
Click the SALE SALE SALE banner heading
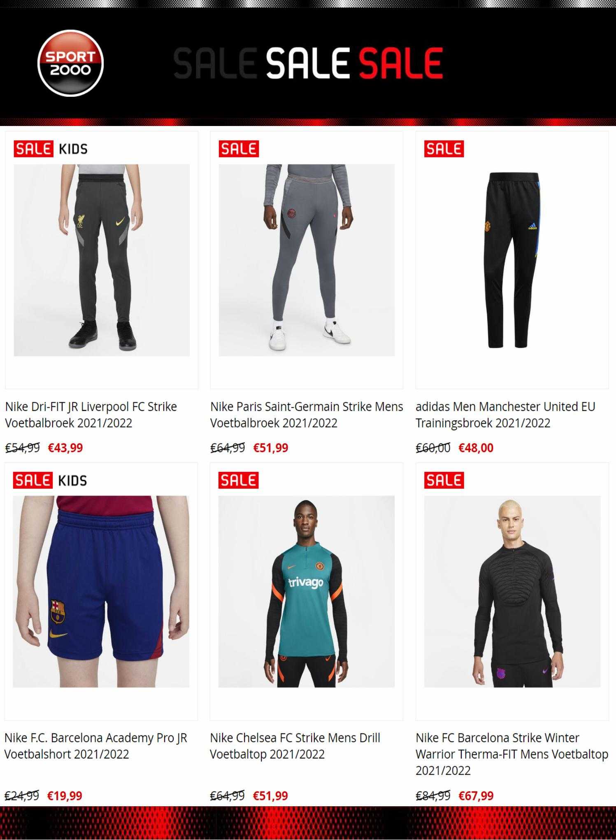pos(308,63)
